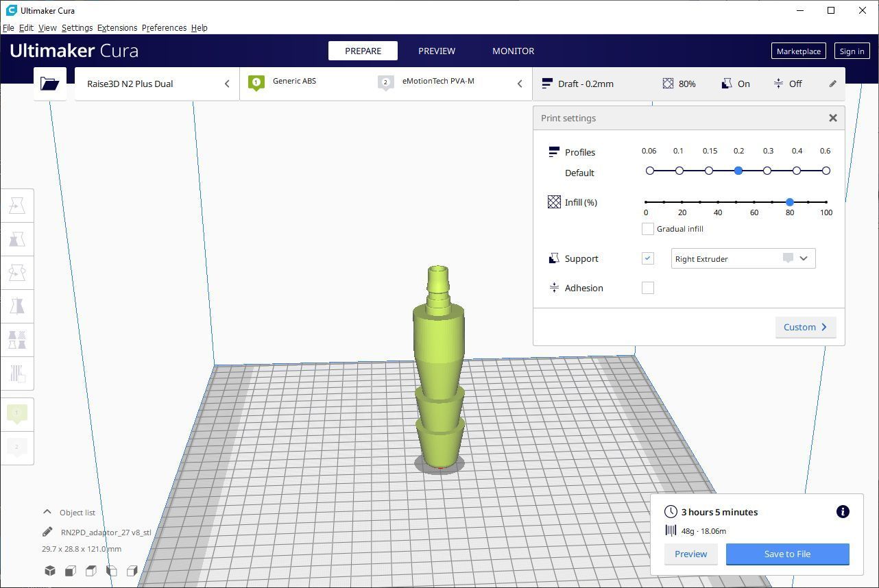
Task: Open the Marketplace
Action: [x=798, y=51]
